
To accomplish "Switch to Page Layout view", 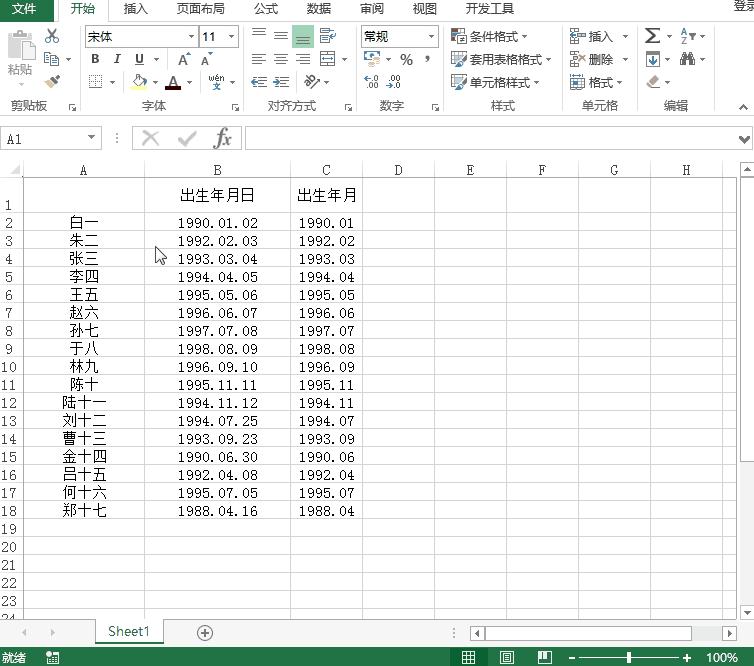I will tap(507, 657).
